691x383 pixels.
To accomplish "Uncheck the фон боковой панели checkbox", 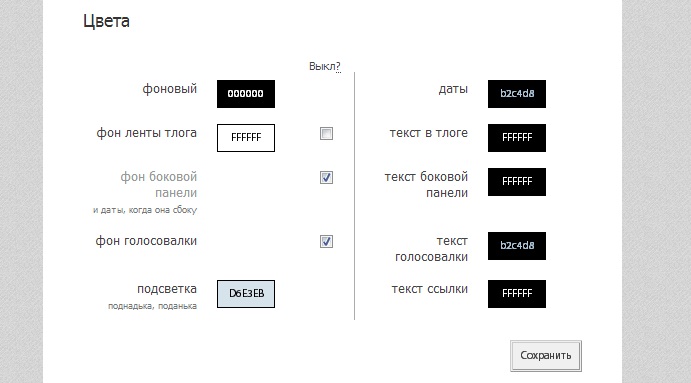I will [327, 178].
